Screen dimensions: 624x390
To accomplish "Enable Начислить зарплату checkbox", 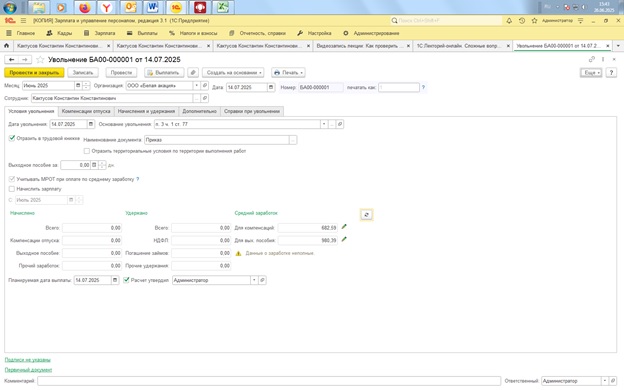I will [x=12, y=189].
